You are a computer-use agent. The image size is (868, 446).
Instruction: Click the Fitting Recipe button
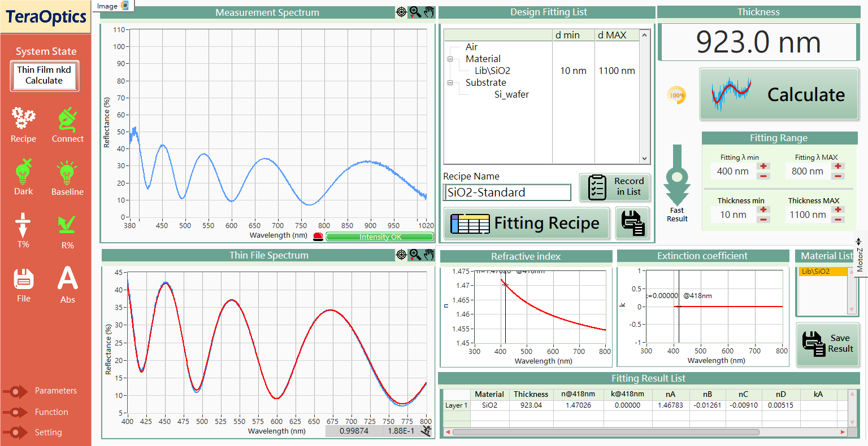pyautogui.click(x=526, y=224)
